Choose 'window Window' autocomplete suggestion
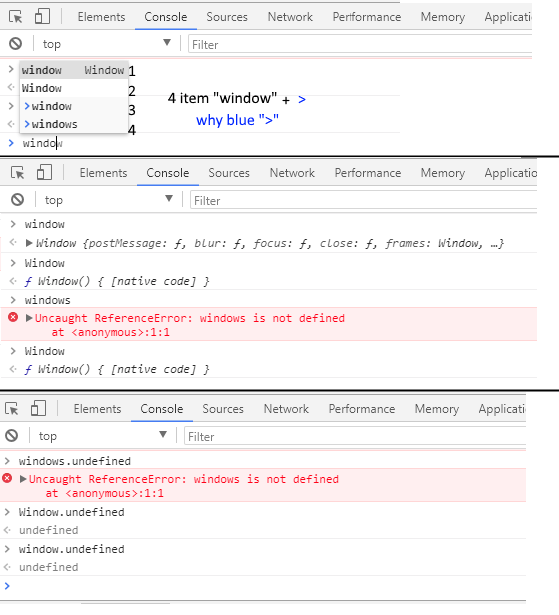The image size is (559, 615). click(x=74, y=70)
